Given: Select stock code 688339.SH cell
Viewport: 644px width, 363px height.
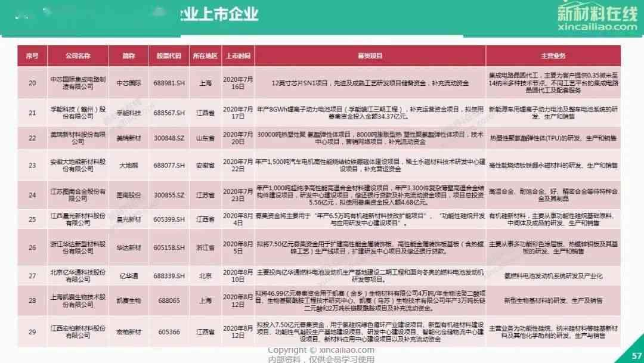Looking at the screenshot, I should (x=169, y=276).
